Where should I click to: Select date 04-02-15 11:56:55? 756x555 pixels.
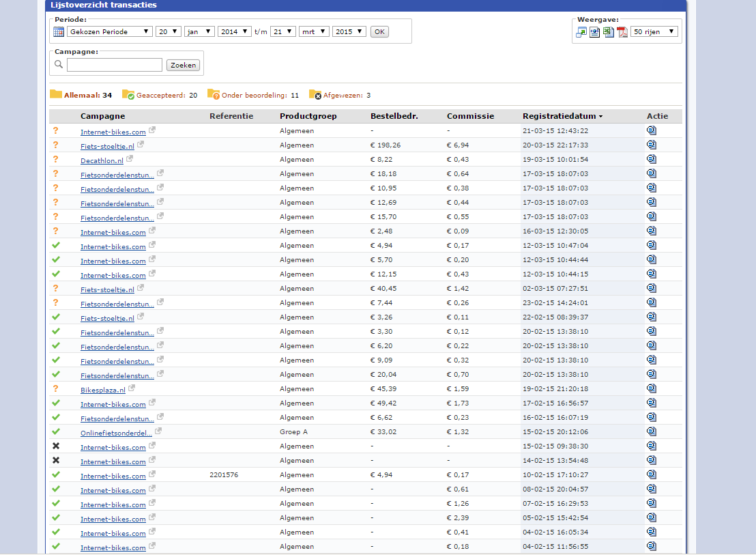point(555,547)
